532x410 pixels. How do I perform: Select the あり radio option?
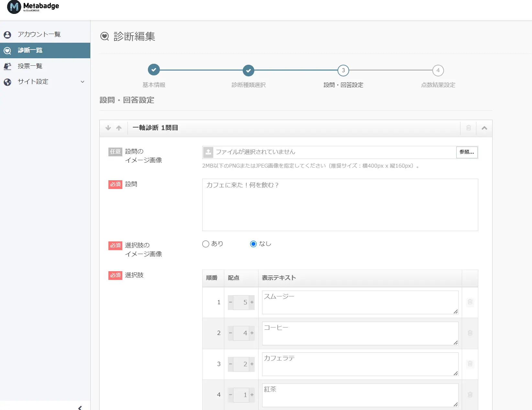coord(205,244)
